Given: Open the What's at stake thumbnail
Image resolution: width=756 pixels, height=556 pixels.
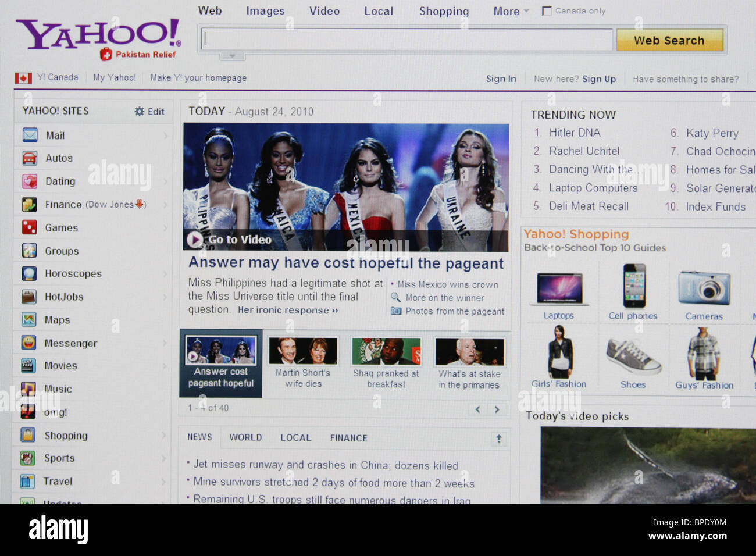Looking at the screenshot, I should (x=469, y=352).
